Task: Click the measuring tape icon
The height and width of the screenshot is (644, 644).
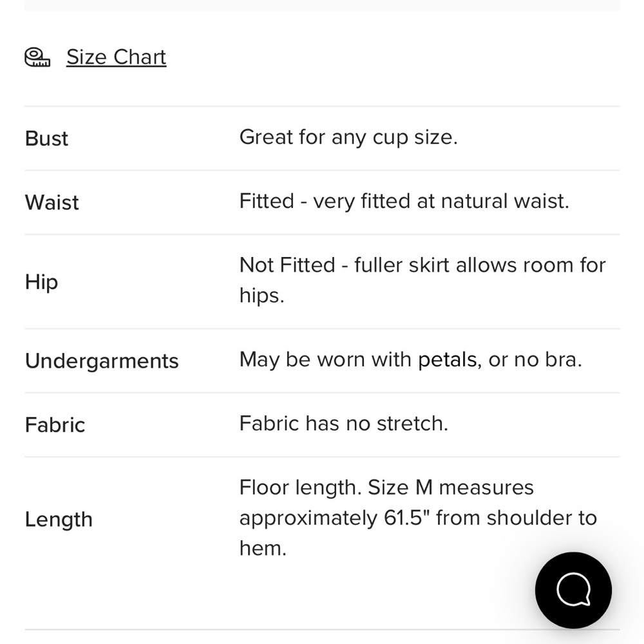Action: click(x=37, y=57)
